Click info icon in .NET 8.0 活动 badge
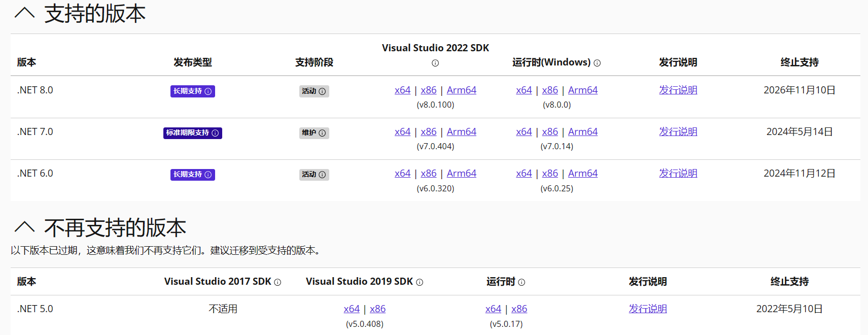Viewport: 868px width, 335px height. [322, 91]
